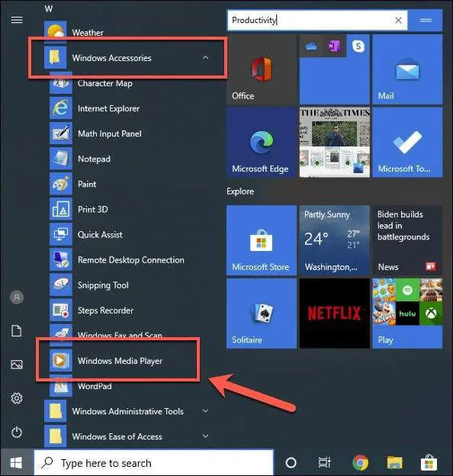Expand the Start menu hamburger button
The image size is (453, 476).
tap(17, 20)
